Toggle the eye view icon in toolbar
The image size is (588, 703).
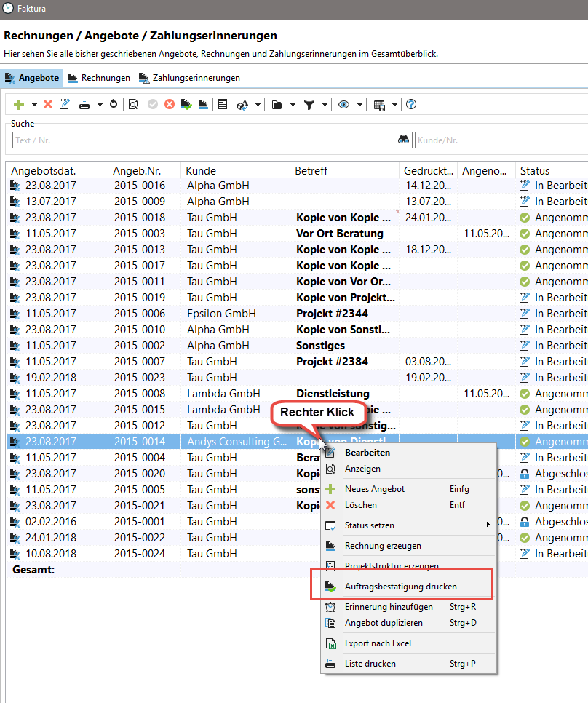pyautogui.click(x=344, y=105)
